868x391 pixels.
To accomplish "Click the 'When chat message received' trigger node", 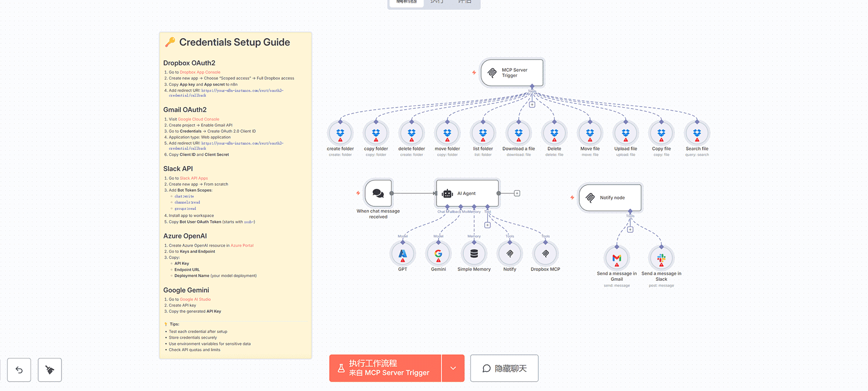I will (x=378, y=193).
